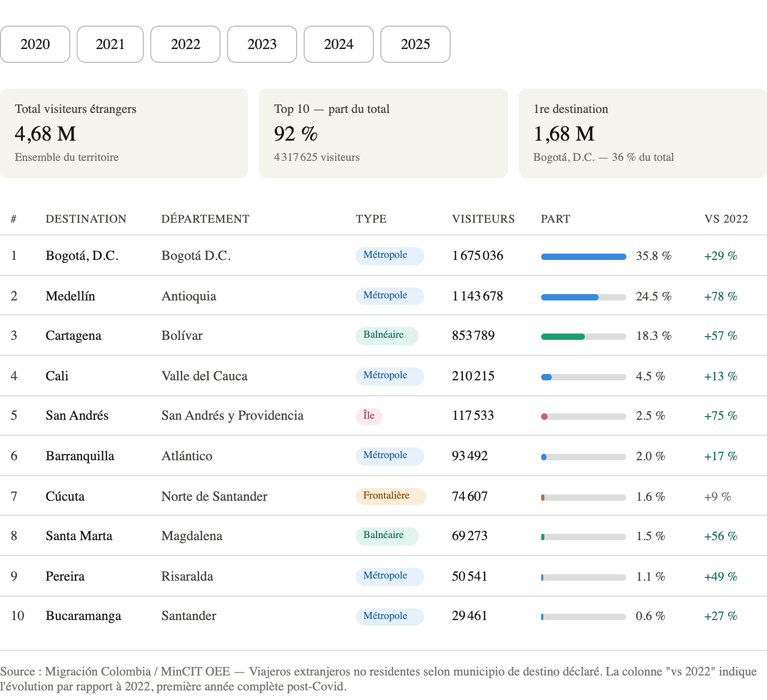Select the Bucaramanga destination name
Screen dimensions: 767x700
(x=83, y=616)
